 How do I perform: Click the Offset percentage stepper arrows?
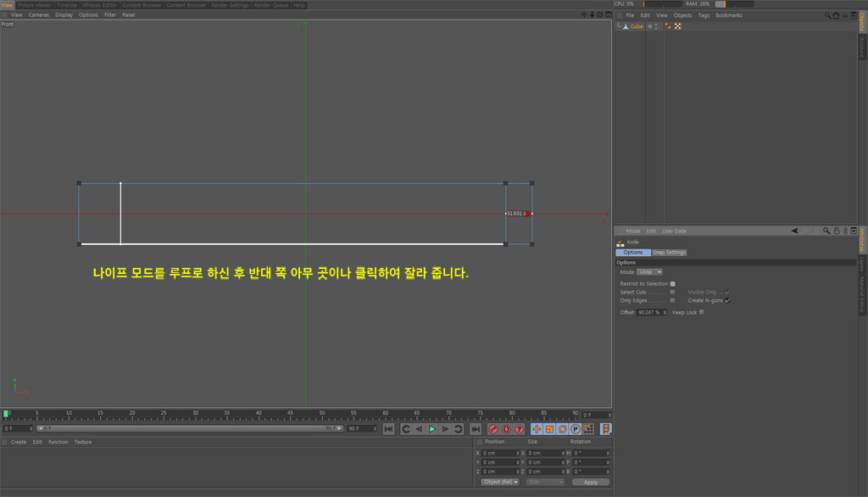point(665,312)
